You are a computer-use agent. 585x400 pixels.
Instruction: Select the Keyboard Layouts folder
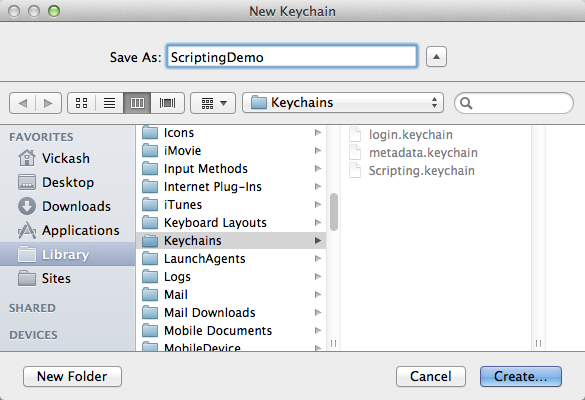pyautogui.click(x=231, y=223)
